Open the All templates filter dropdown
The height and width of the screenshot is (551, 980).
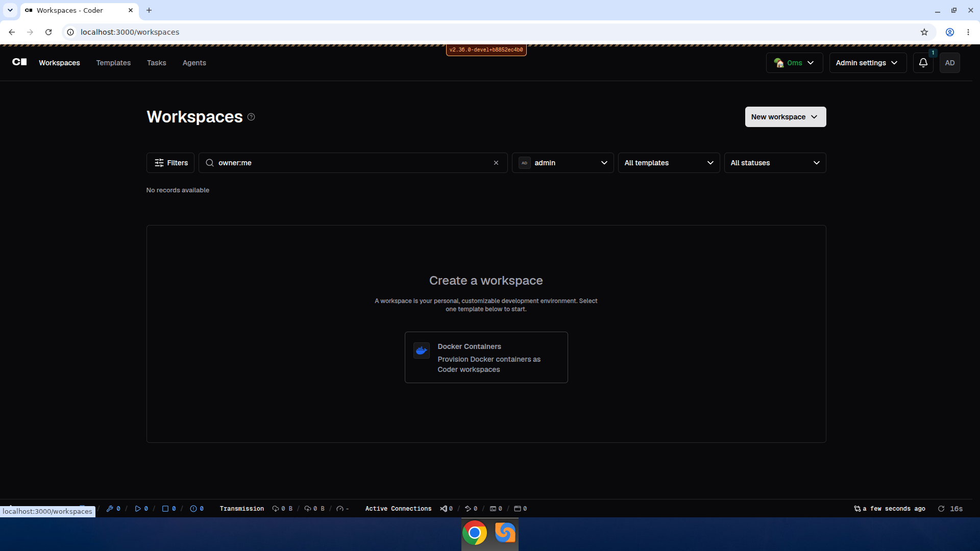[669, 163]
